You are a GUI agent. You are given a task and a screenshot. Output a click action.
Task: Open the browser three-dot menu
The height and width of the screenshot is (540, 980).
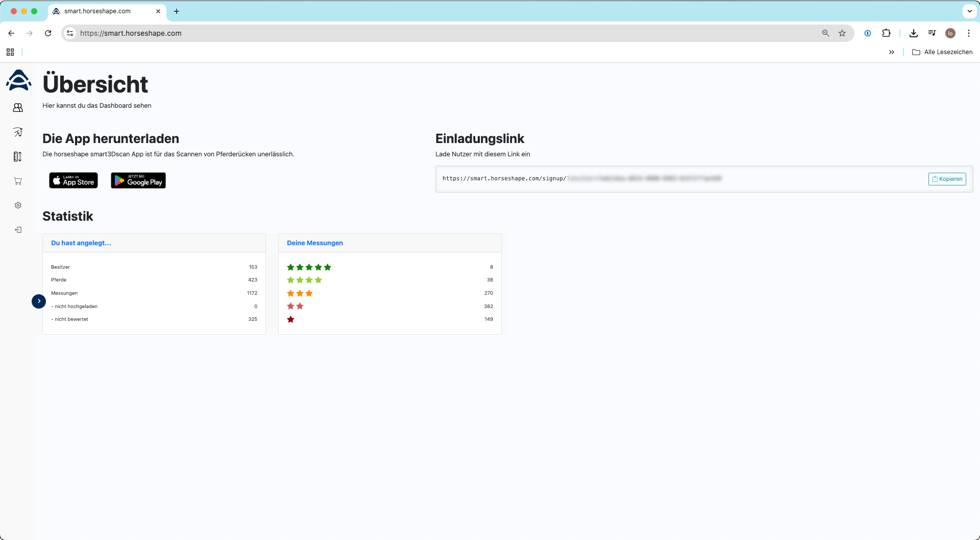click(969, 33)
